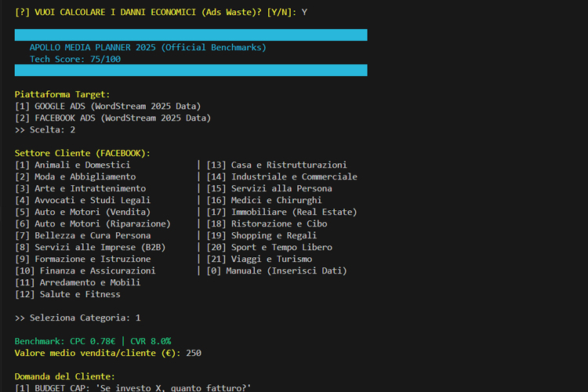Click the Ads Waste Y/N prompt answer
The height and width of the screenshot is (392, 588).
[x=304, y=12]
